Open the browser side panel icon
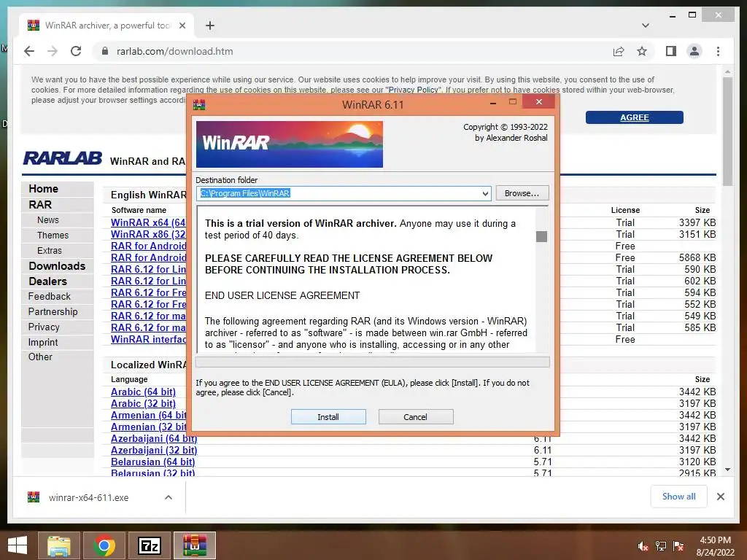Screen dimensions: 747x560 point(671,52)
